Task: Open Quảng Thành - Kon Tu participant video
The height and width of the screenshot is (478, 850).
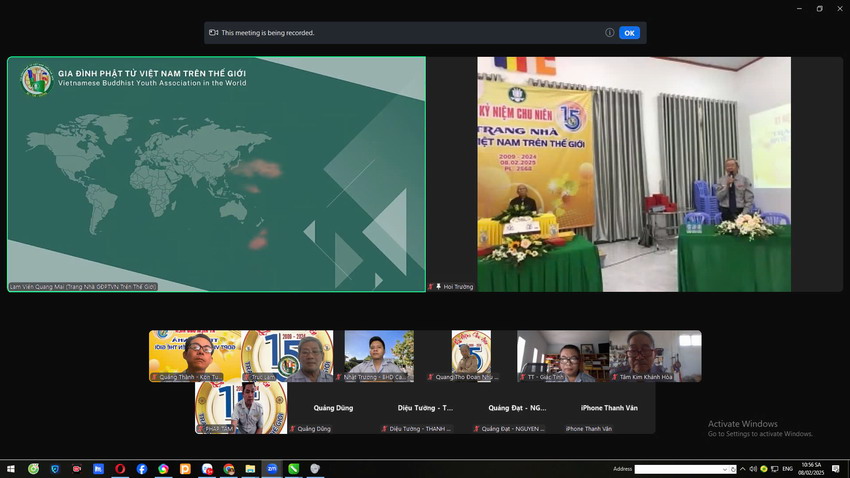Action: 195,356
